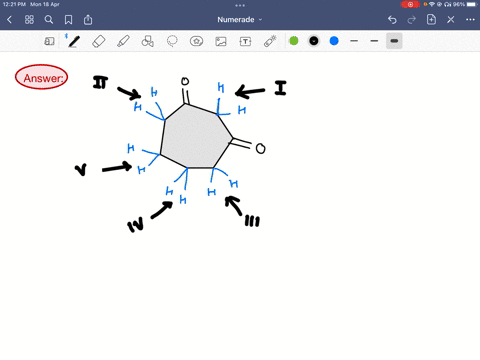Tap the three-dot multitasking handle at top
The image size is (480, 360).
pyautogui.click(x=240, y=5)
